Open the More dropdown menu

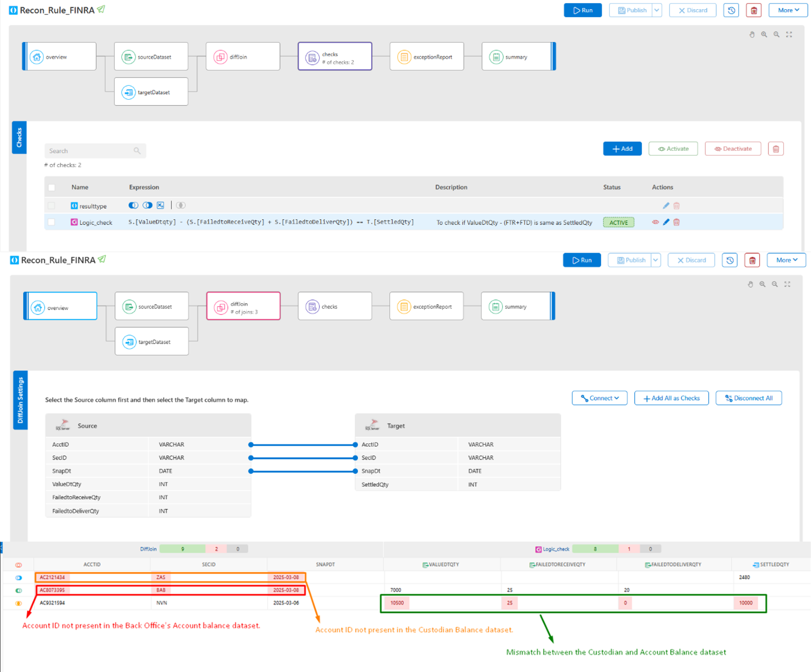(787, 10)
